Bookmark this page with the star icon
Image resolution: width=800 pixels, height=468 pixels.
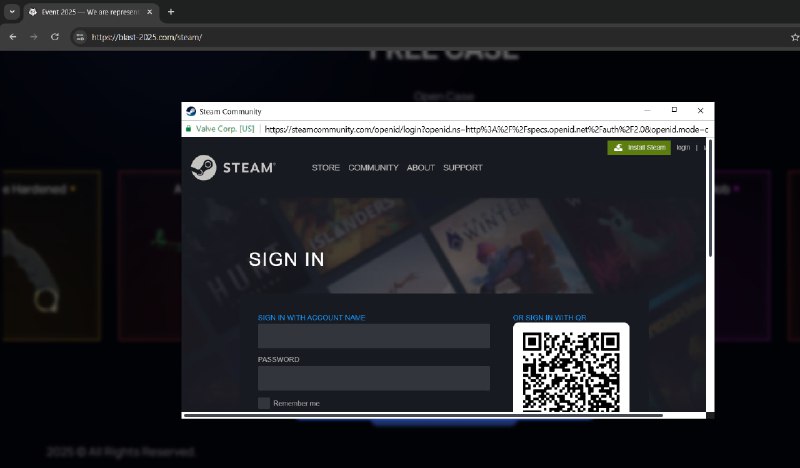coord(794,37)
